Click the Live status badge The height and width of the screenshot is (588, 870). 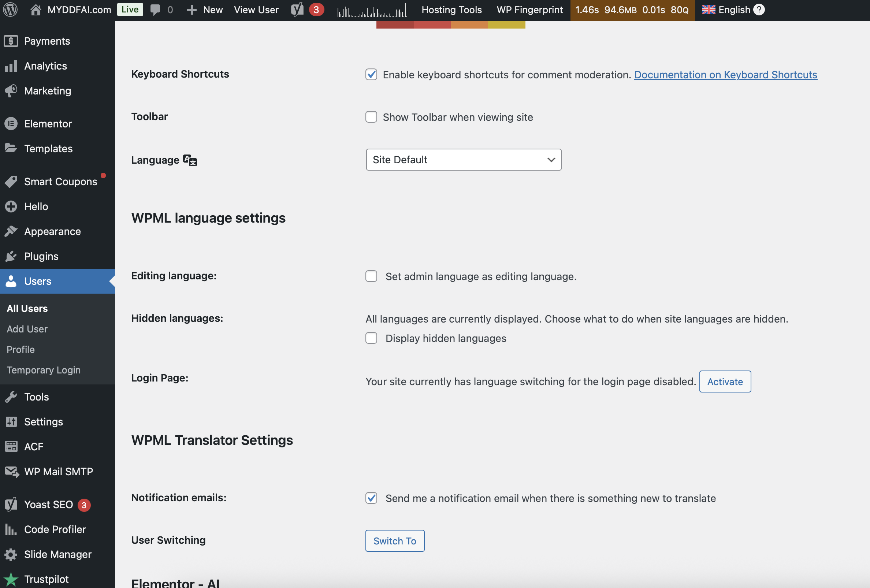pos(130,10)
